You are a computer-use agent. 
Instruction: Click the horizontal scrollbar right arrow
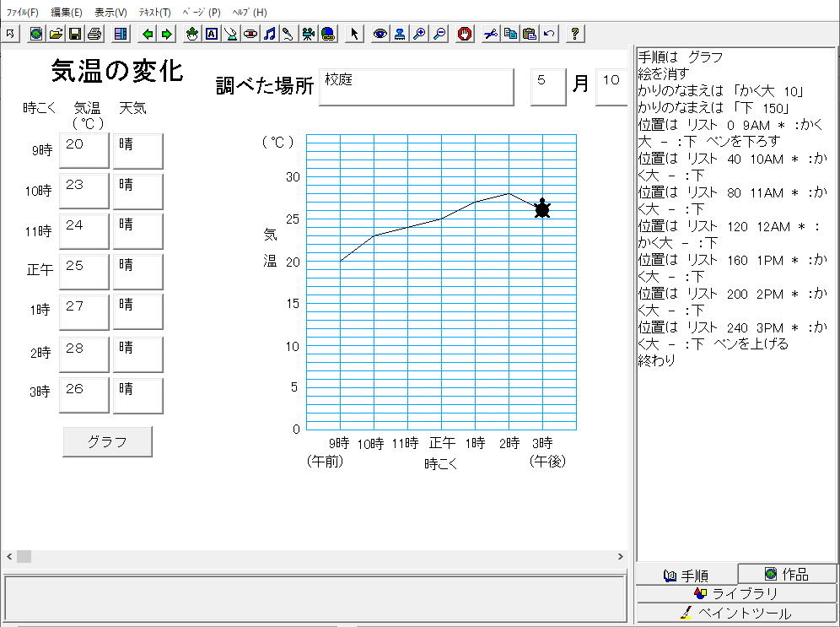click(x=621, y=557)
